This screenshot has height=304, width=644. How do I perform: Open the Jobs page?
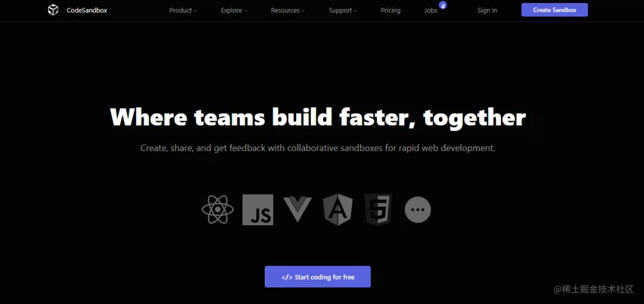coord(431,10)
